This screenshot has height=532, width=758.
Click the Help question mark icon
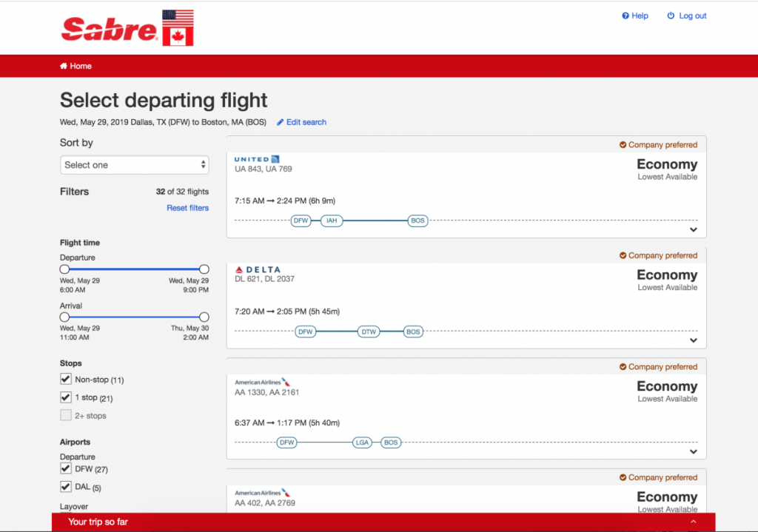tap(625, 16)
